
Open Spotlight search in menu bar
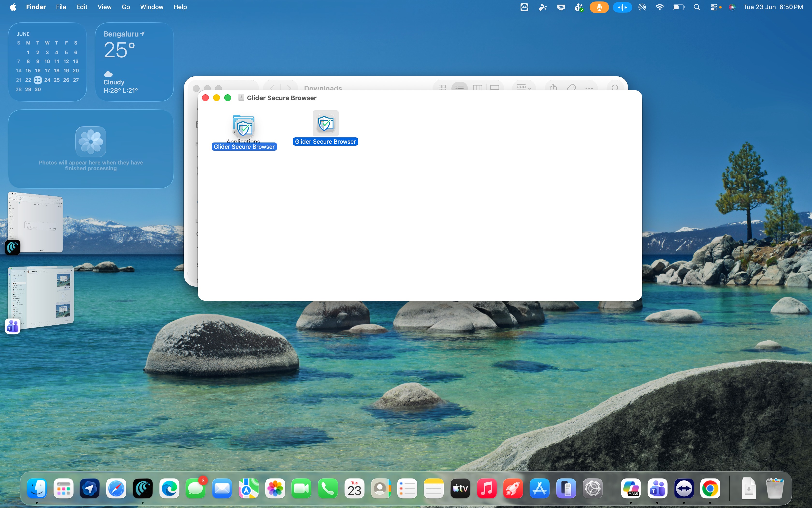point(697,7)
